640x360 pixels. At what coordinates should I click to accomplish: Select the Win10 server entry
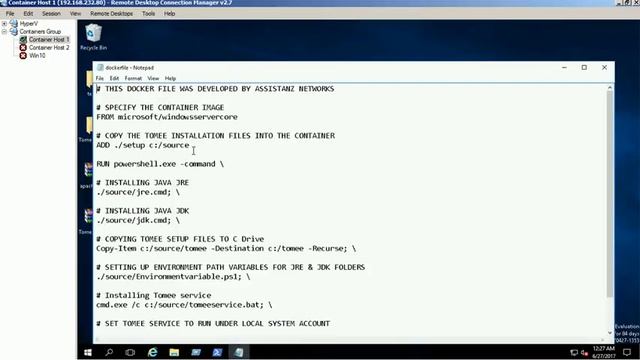[x=37, y=56]
